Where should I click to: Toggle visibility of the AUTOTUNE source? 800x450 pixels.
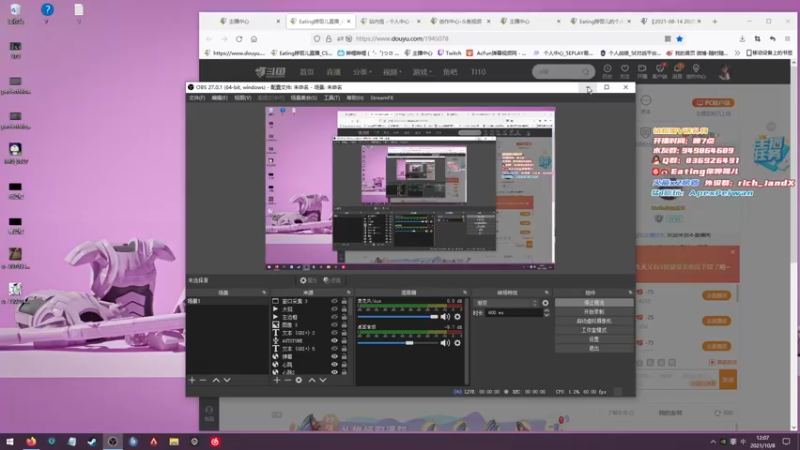coord(334,341)
